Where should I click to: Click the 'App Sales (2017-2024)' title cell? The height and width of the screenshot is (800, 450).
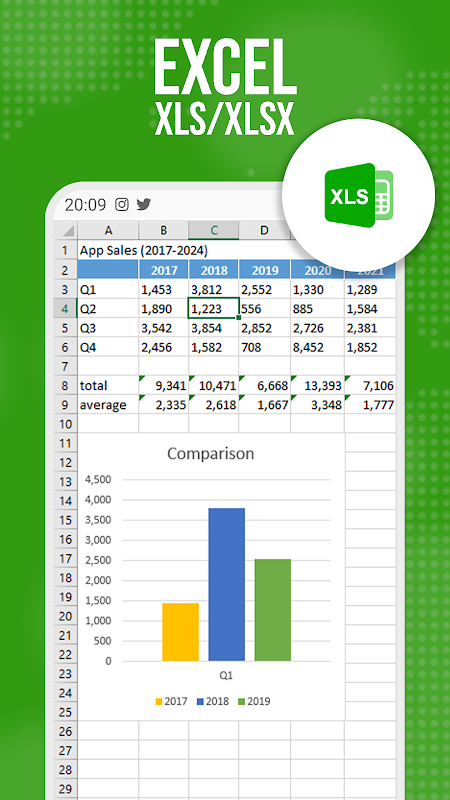(x=143, y=250)
